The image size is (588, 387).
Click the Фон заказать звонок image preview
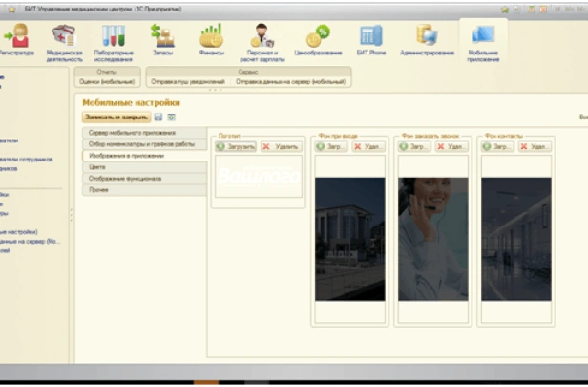tap(433, 239)
